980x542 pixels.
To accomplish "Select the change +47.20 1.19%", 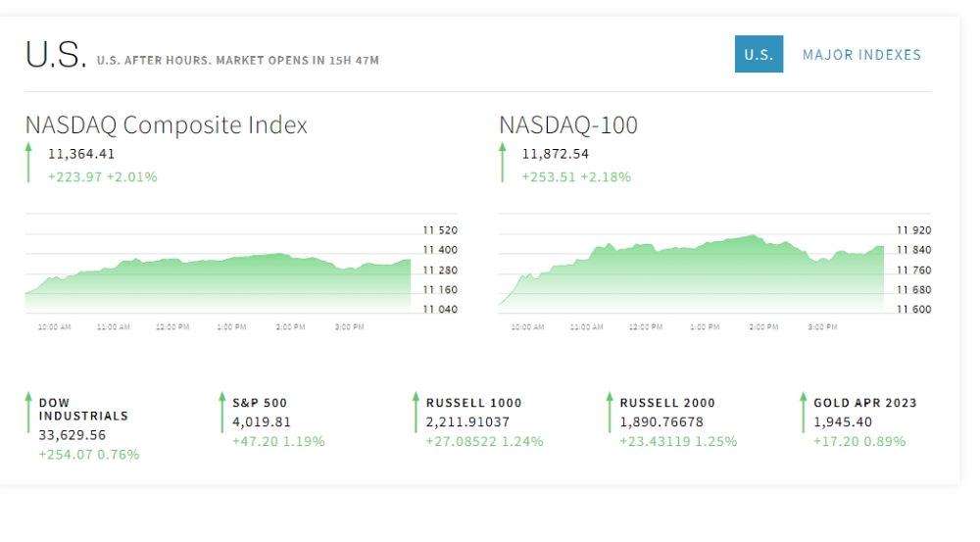I will [278, 441].
